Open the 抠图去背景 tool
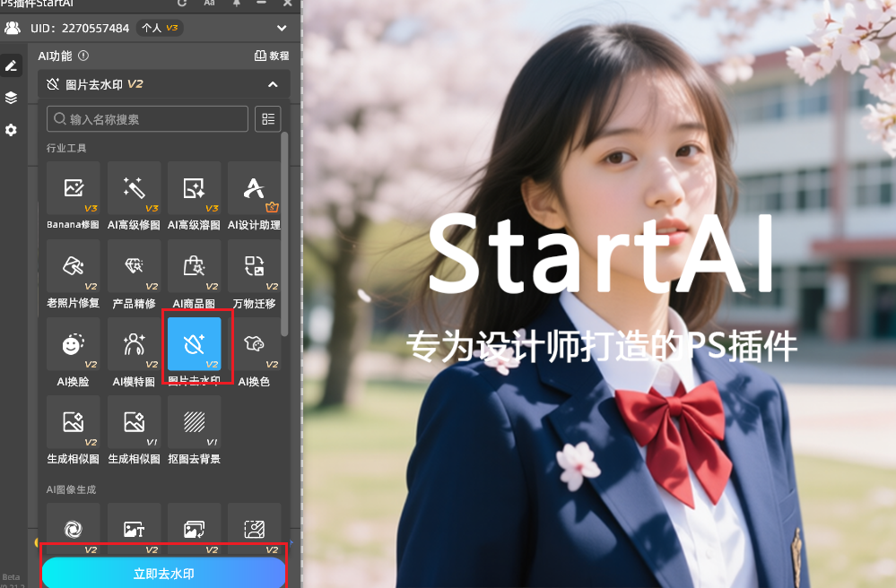896x588 pixels. [194, 422]
